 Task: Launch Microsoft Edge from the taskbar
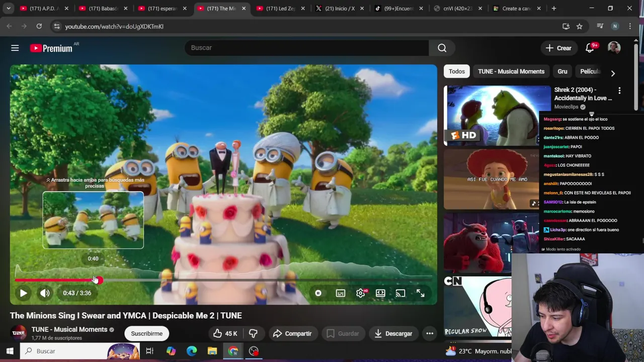[192, 351]
